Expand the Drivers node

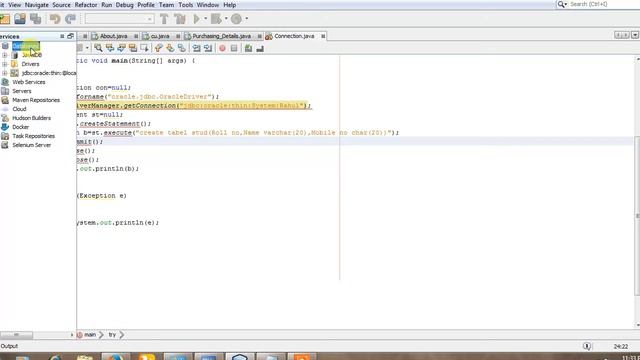(x=4, y=64)
